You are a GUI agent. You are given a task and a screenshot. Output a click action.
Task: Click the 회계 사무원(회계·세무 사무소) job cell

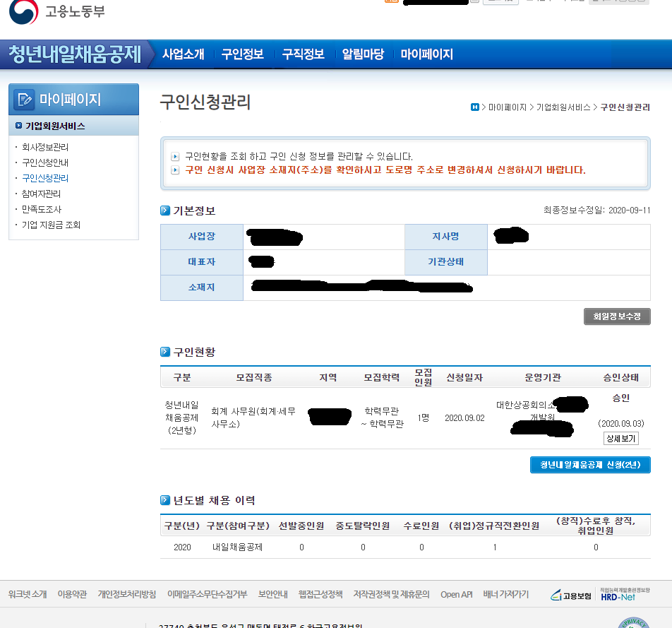[x=253, y=417]
